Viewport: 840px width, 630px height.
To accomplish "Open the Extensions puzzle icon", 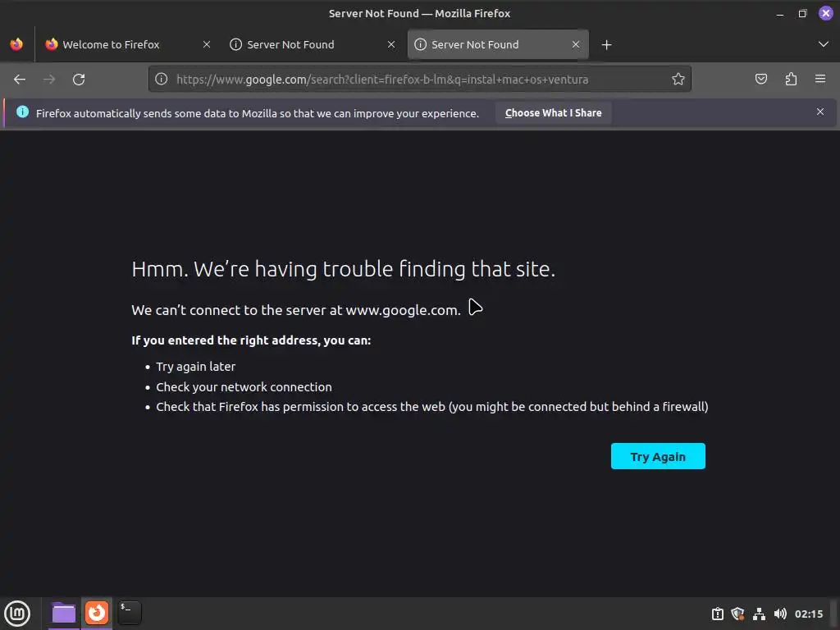I will click(x=791, y=80).
